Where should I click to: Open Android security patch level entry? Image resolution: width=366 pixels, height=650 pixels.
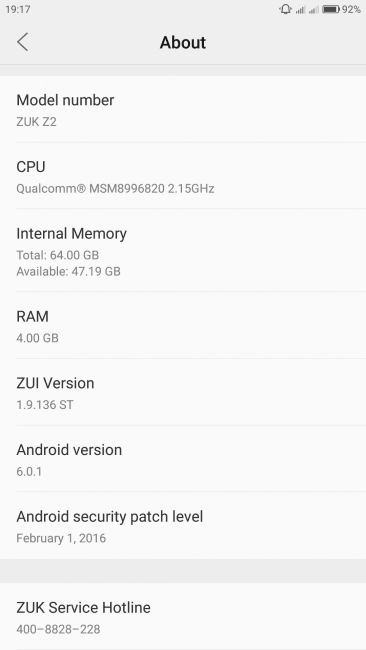183,526
